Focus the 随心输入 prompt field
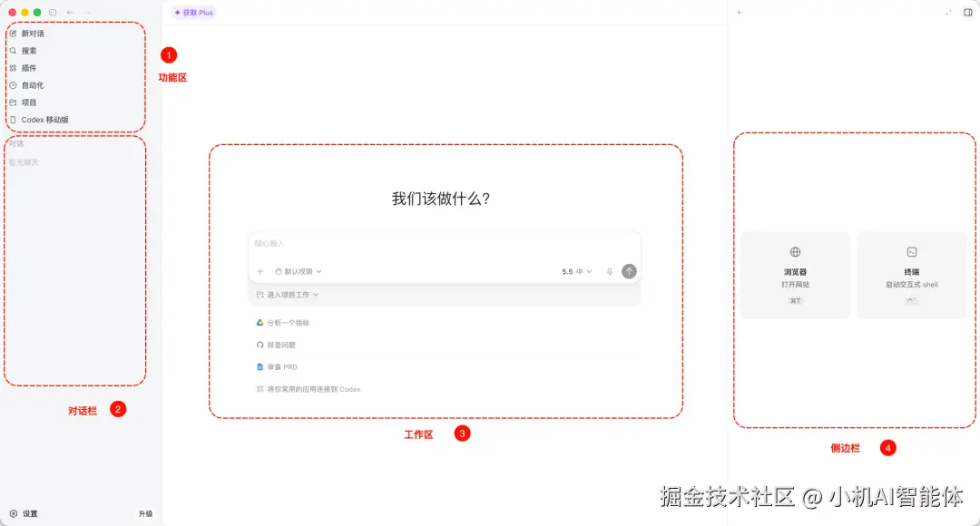 (x=445, y=244)
